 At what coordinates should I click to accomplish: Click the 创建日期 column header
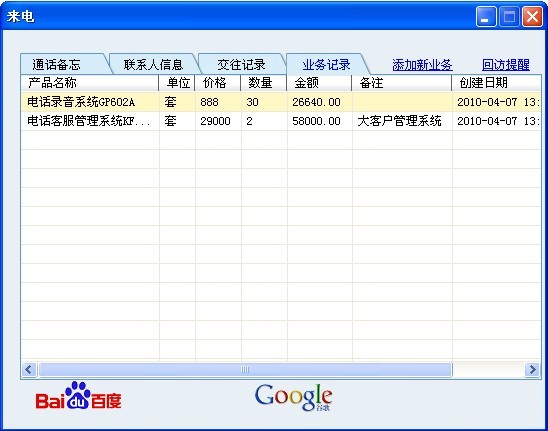[x=496, y=83]
